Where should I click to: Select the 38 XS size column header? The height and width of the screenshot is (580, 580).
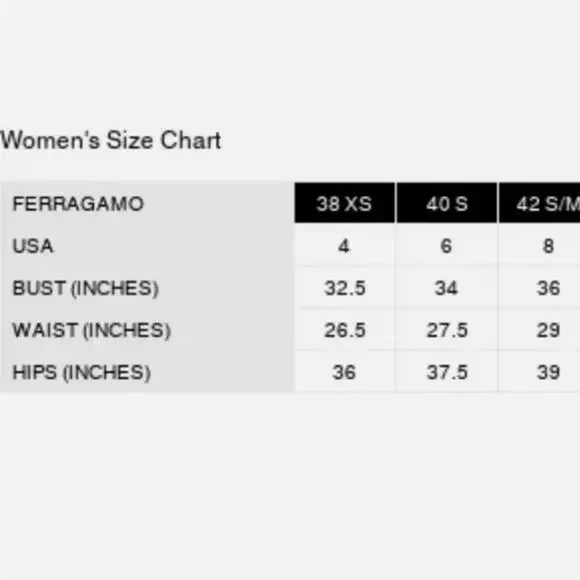[x=344, y=203]
